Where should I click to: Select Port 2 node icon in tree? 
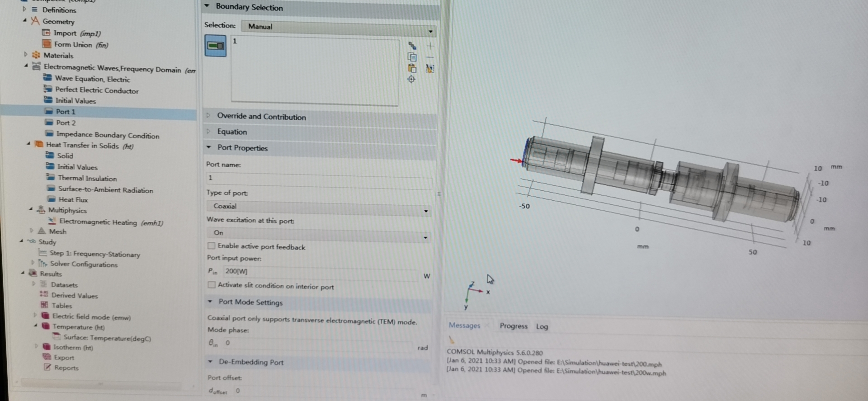coord(49,123)
